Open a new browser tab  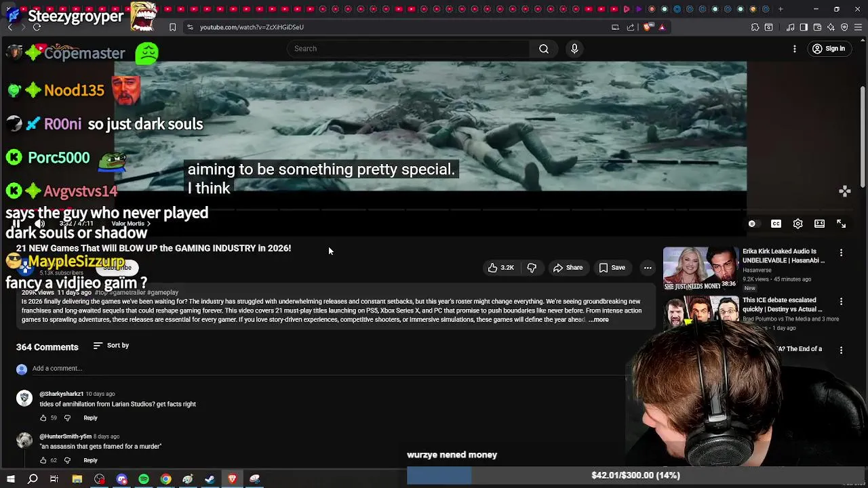(x=781, y=9)
